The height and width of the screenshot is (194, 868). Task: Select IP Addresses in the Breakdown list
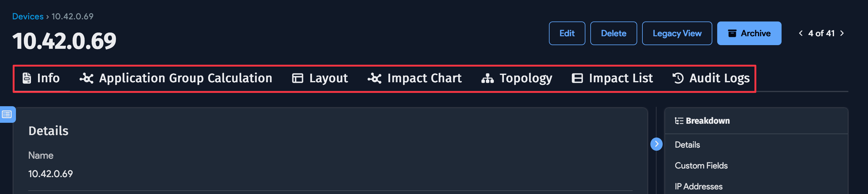click(x=699, y=186)
